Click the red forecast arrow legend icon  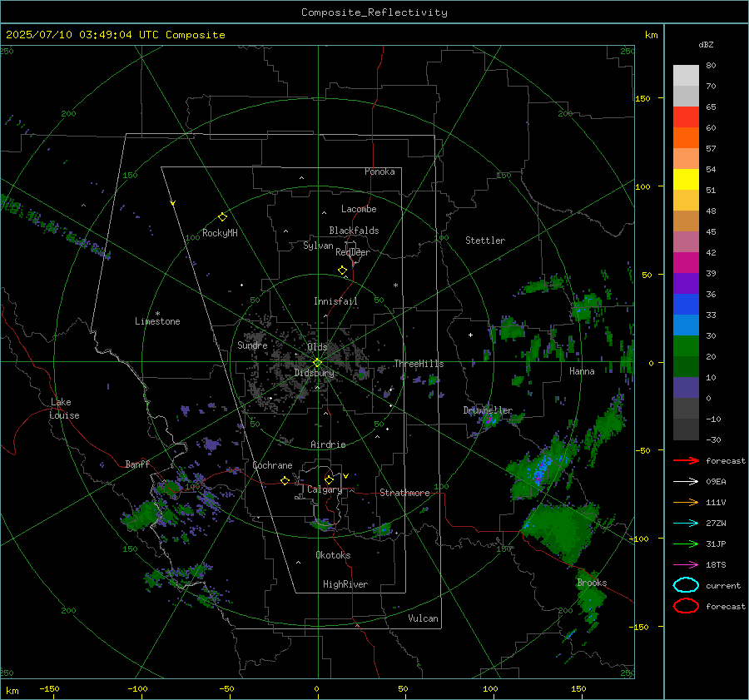tap(686, 460)
